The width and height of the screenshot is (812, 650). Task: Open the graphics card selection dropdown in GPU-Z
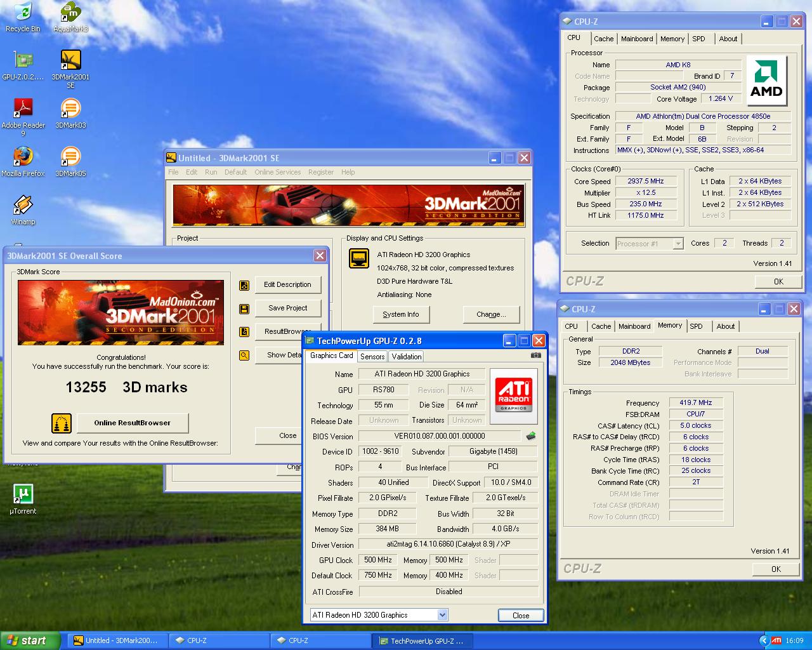click(443, 614)
